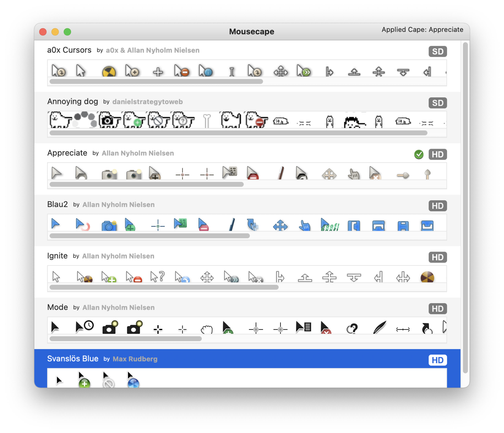Select the dog paw print cursor in Annoying dog
Viewport: 504px width, 433px height.
point(84,119)
